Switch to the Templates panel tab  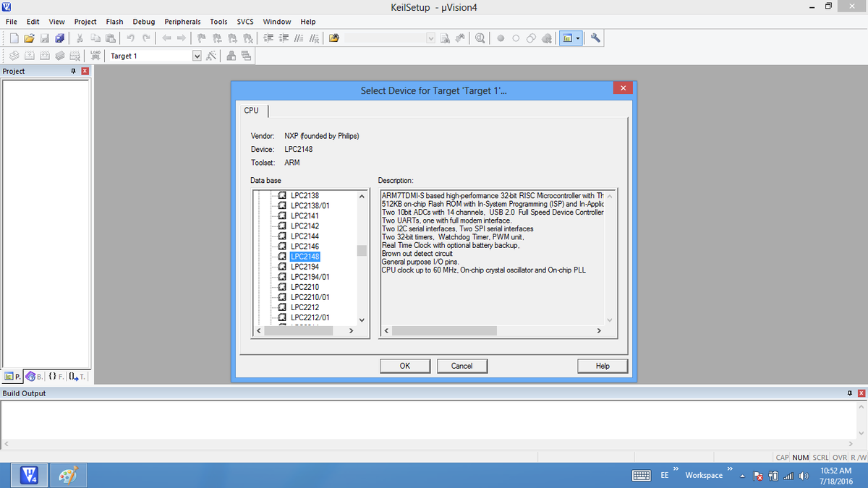[x=78, y=377]
